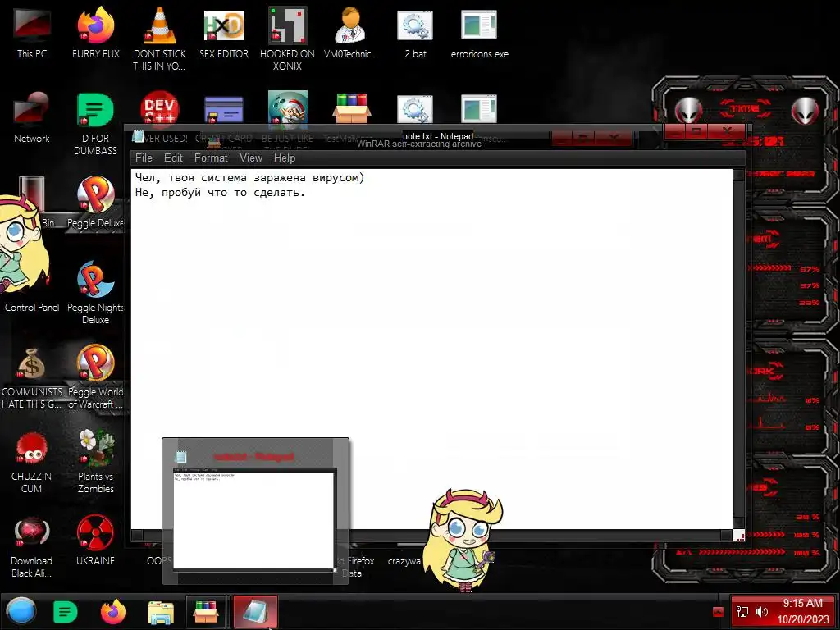This screenshot has height=630, width=840.
Task: Open the Control Panel desktop icon
Action: [x=32, y=307]
